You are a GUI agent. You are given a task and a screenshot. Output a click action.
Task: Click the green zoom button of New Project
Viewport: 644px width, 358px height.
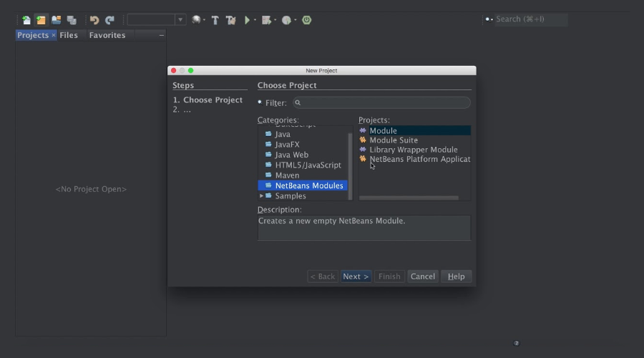[x=190, y=70]
